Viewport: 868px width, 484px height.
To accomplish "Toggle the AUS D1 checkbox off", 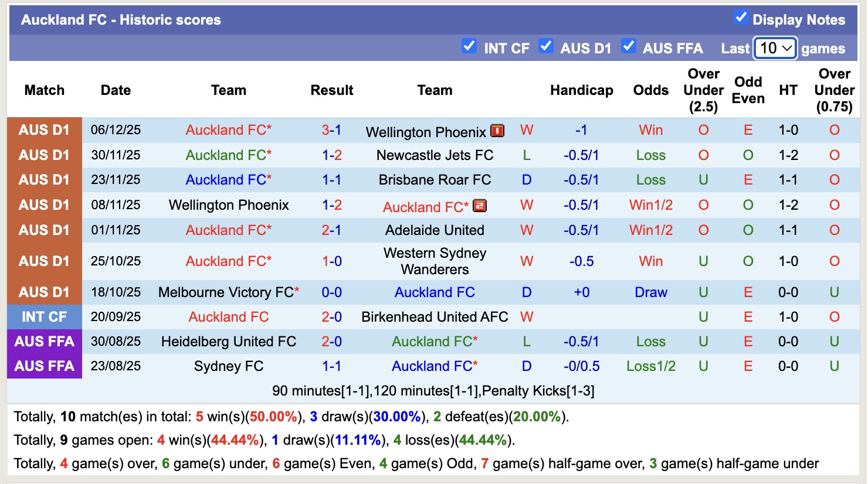I will [x=546, y=46].
